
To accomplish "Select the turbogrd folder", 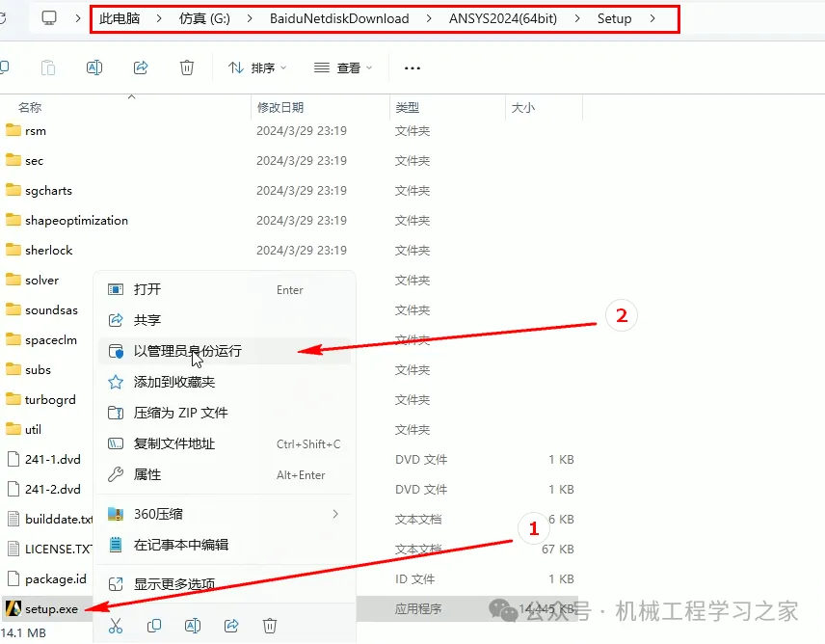I will tap(50, 400).
